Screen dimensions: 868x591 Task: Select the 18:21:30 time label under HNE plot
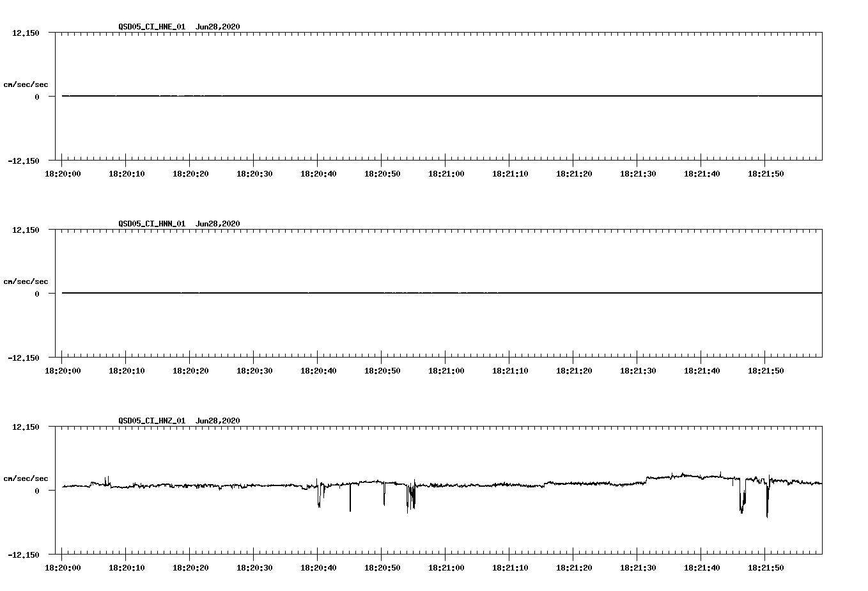coord(638,174)
